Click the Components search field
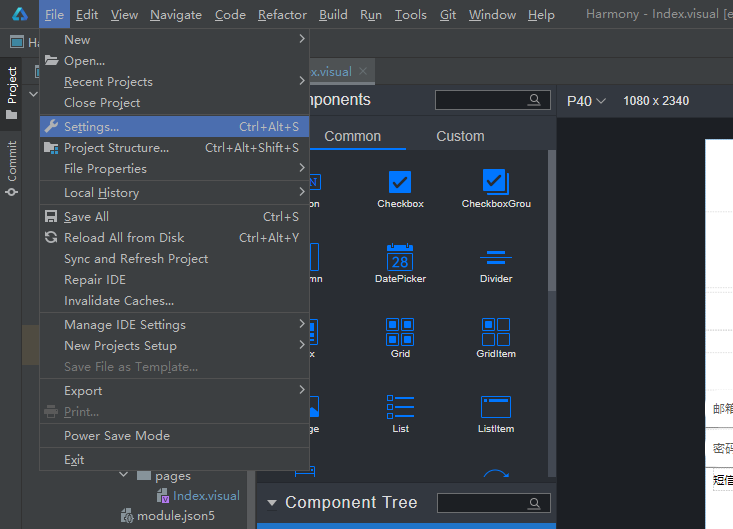The width and height of the screenshot is (733, 529). click(486, 100)
